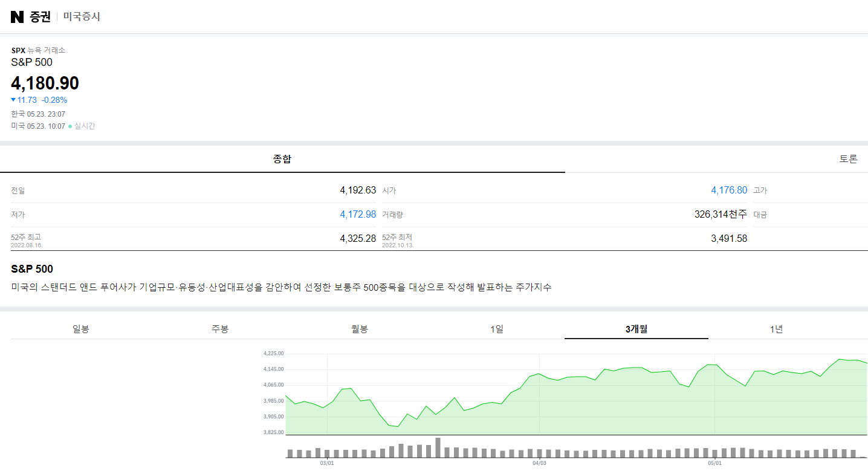
Task: Click the S&P 500 description heading
Action: [32, 269]
